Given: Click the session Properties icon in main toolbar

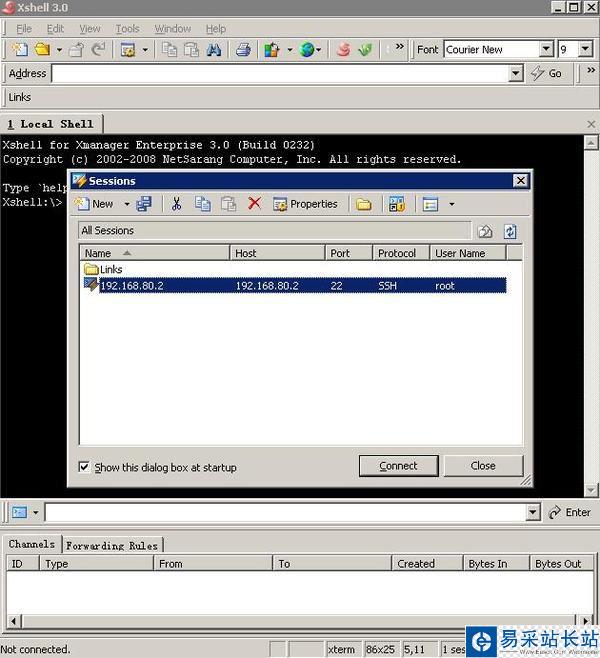Looking at the screenshot, I should (x=128, y=50).
